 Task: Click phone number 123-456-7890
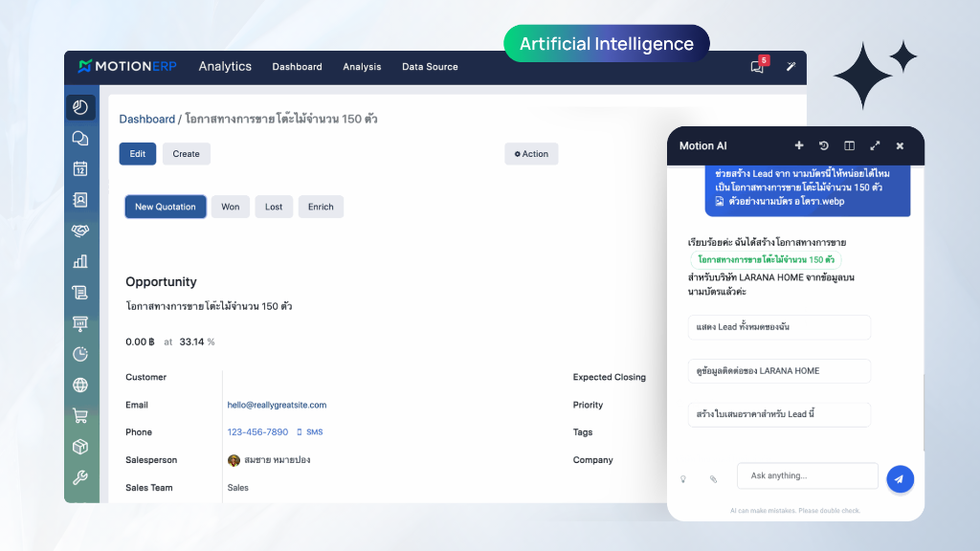[257, 431]
